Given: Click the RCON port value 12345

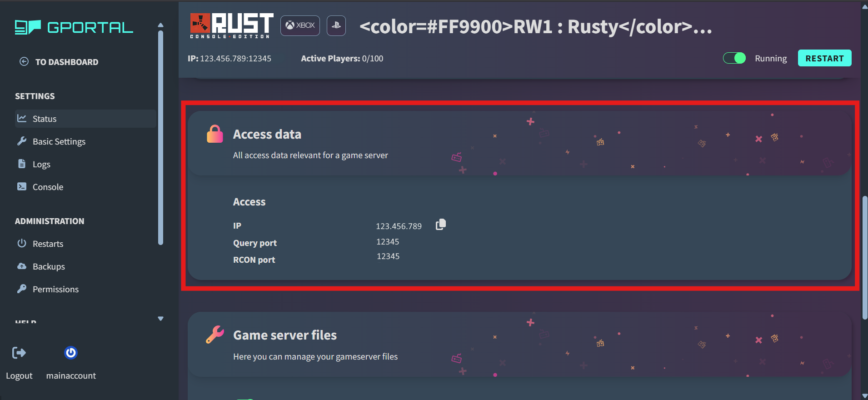Looking at the screenshot, I should click(x=388, y=256).
